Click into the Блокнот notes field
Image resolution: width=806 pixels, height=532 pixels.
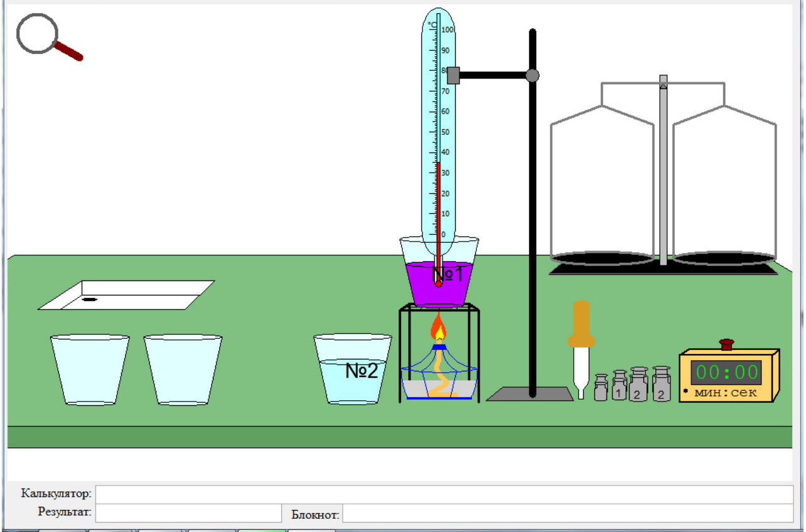point(568,513)
